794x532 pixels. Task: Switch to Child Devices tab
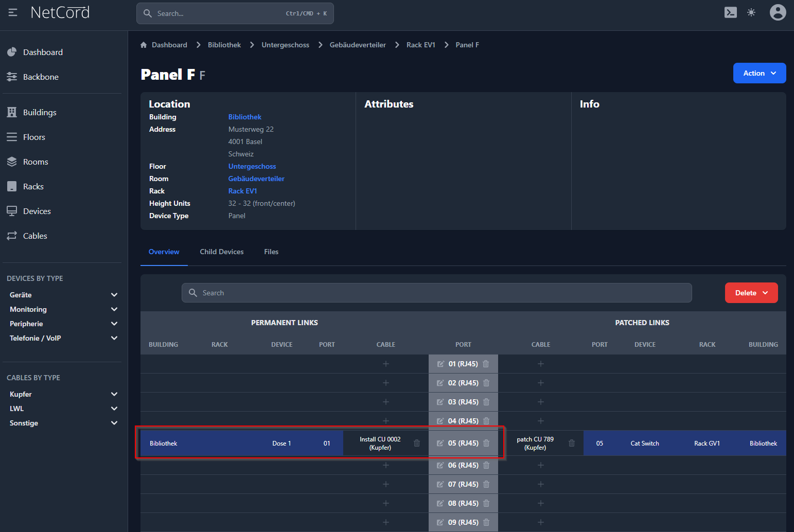(x=222, y=252)
